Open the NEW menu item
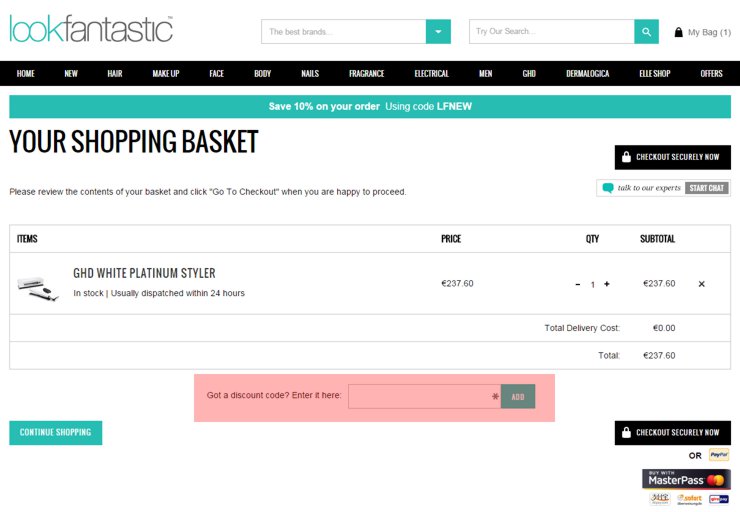The height and width of the screenshot is (512, 740). point(71,74)
